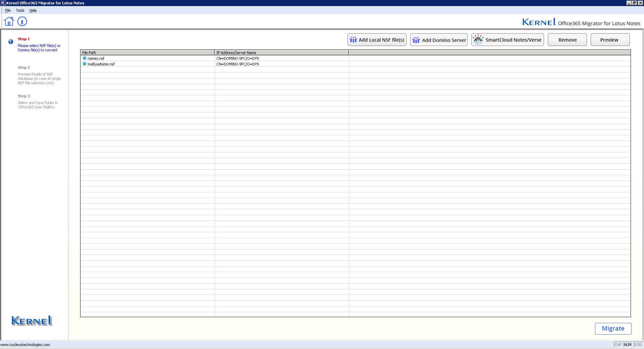
Task: Open the Tools menu
Action: click(20, 10)
